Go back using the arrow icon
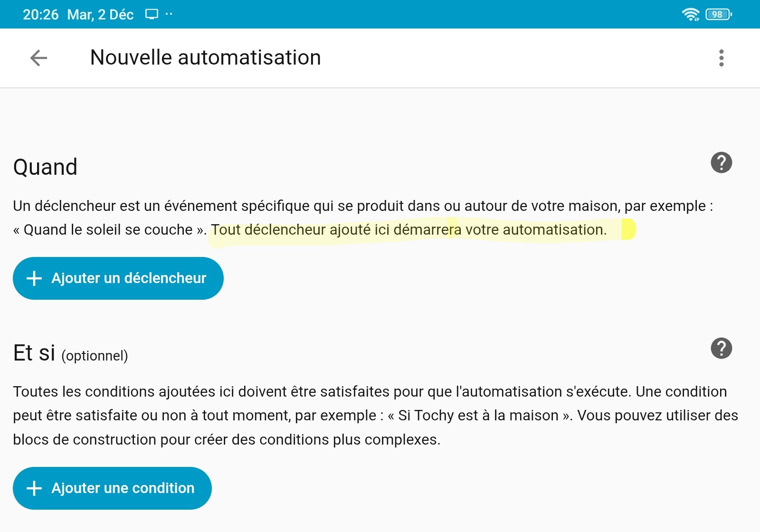The width and height of the screenshot is (760, 532). click(38, 58)
